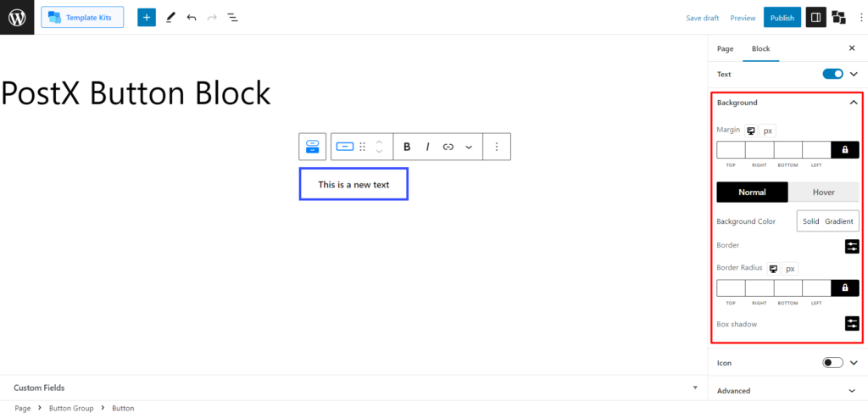The width and height of the screenshot is (868, 413).
Task: Choose Solid background color type
Action: pyautogui.click(x=810, y=220)
